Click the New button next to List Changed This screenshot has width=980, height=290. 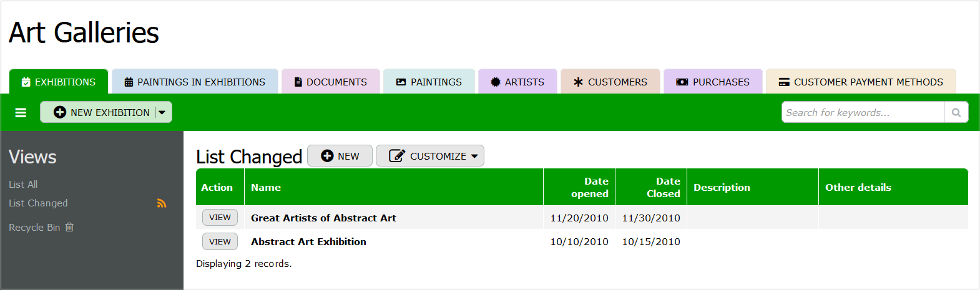(x=340, y=156)
